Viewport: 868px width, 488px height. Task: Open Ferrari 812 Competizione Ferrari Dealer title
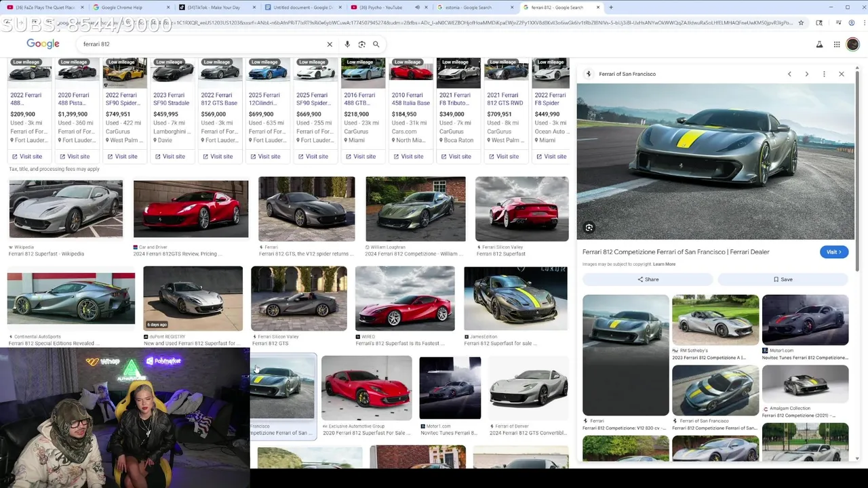coord(675,252)
